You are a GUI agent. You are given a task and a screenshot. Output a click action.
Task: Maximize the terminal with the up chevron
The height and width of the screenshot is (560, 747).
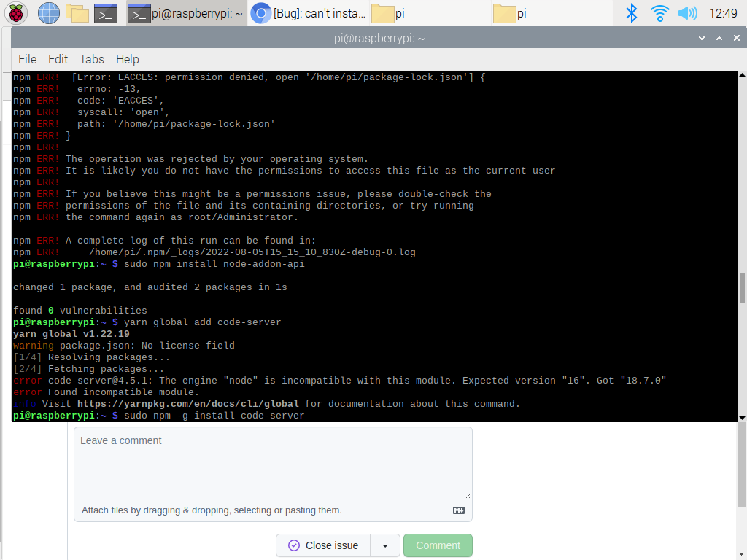[719, 38]
